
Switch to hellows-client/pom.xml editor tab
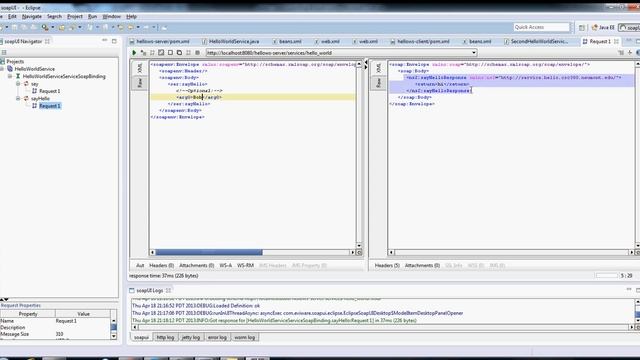pos(420,41)
